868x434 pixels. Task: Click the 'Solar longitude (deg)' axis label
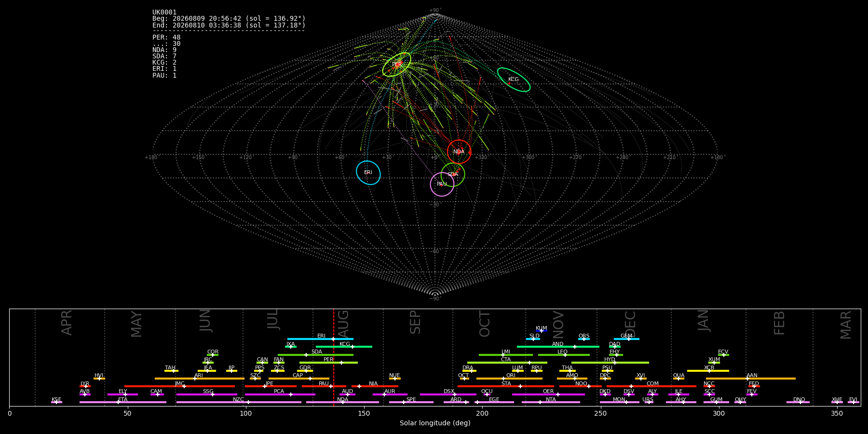click(x=435, y=423)
